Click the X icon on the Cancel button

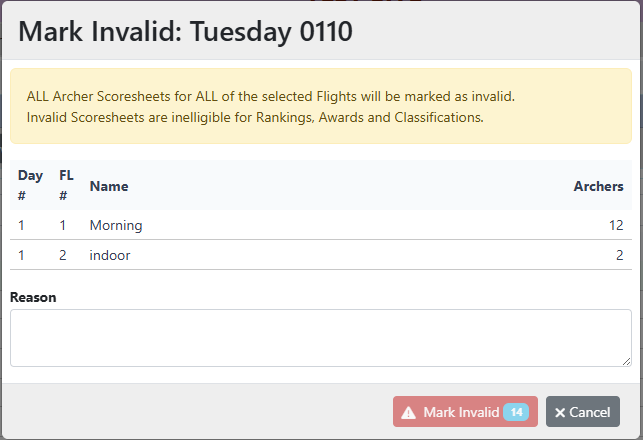click(560, 412)
